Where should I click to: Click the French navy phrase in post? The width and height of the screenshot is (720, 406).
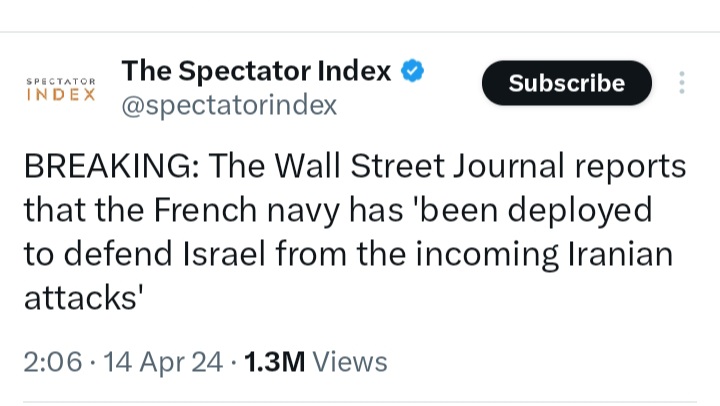pyautogui.click(x=247, y=210)
